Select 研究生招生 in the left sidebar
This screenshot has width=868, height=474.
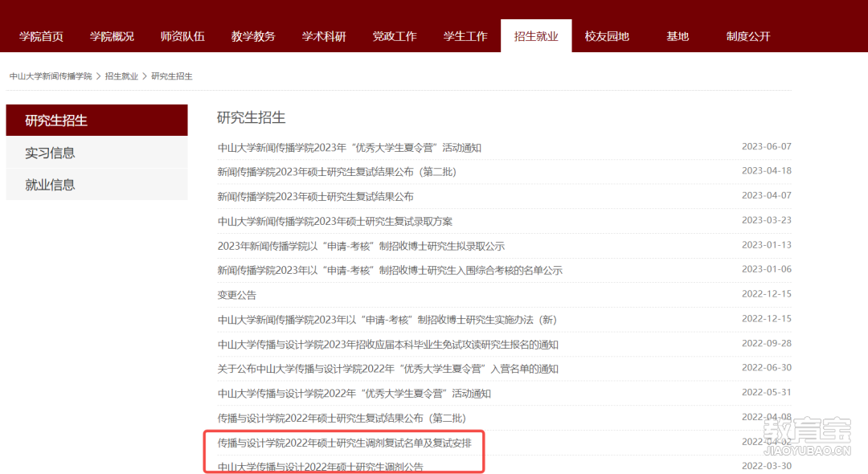[97, 120]
